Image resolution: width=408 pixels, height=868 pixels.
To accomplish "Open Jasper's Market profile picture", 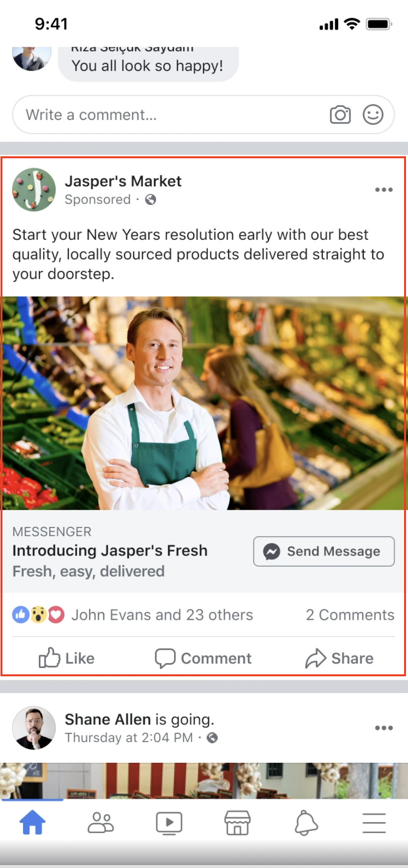I will tap(34, 190).
